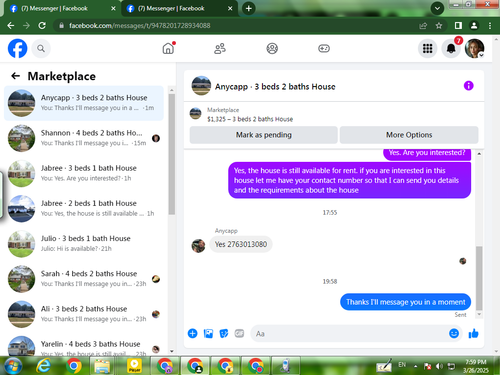Open the account profile picture menu
500x375 pixels.
point(474,49)
